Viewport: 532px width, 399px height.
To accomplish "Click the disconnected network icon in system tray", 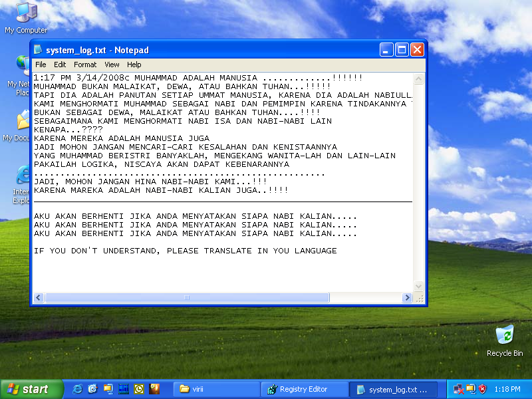I will click(458, 389).
